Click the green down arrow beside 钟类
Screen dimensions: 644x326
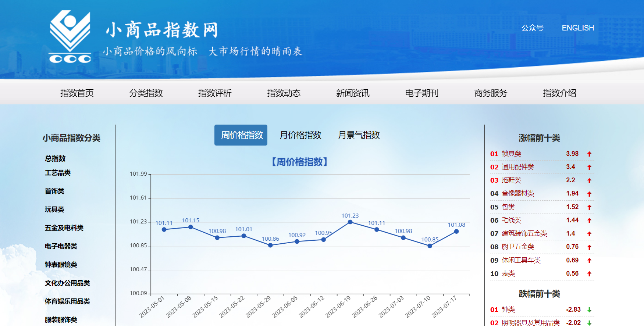tap(589, 310)
